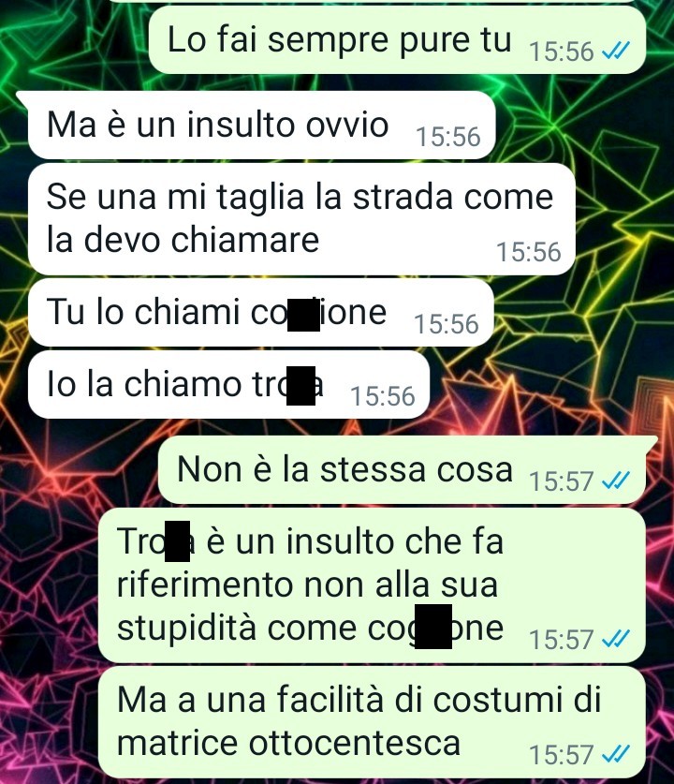Viewport: 674px width, 784px height.
Task: Tap the read receipt on the 'matrice ottocentesca' message
Action: [x=616, y=754]
